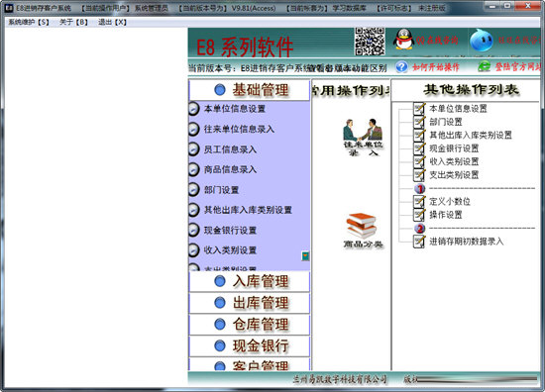Open 其他出库入库类别设置 in the left purple list

tap(248, 210)
